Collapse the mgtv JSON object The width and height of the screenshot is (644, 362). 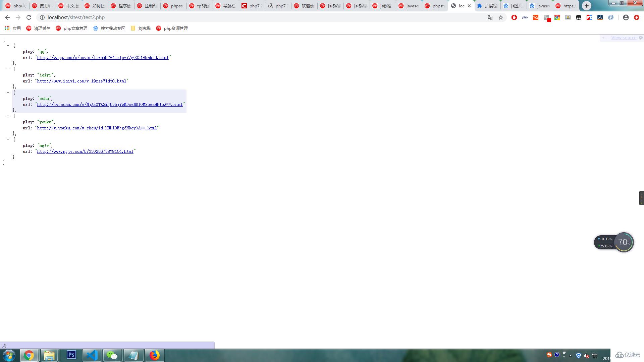click(x=8, y=139)
